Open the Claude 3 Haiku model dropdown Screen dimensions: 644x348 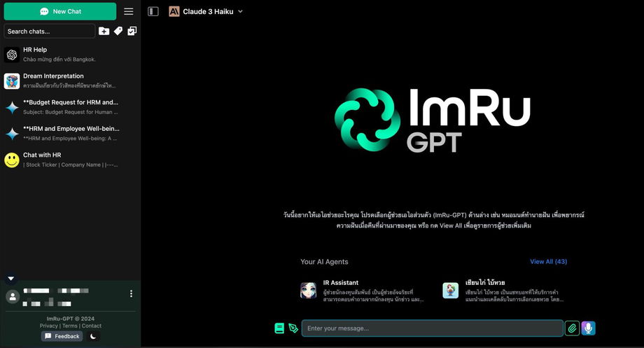pyautogui.click(x=206, y=11)
